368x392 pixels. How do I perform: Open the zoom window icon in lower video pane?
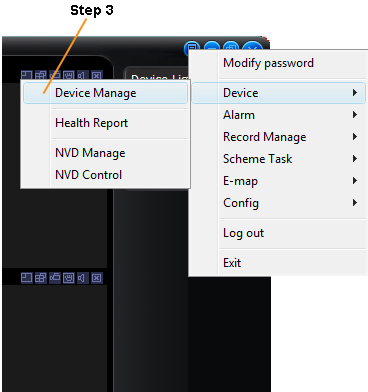(26, 277)
